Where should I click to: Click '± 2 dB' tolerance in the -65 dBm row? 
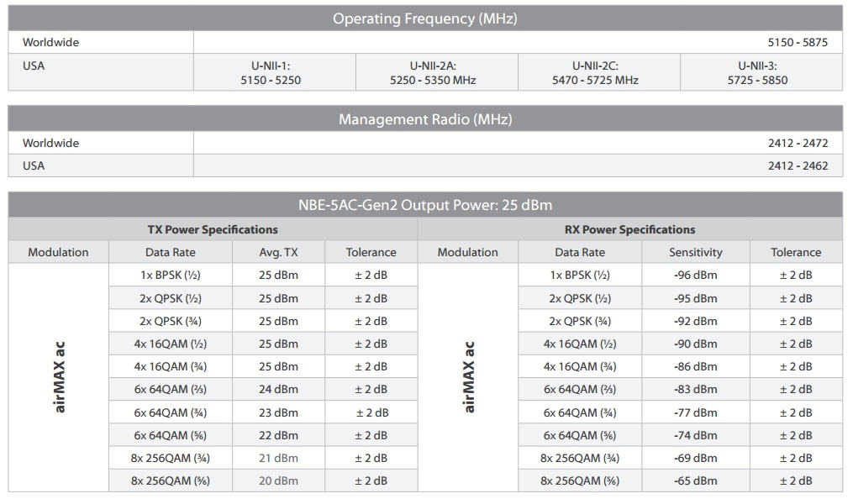tap(796, 480)
